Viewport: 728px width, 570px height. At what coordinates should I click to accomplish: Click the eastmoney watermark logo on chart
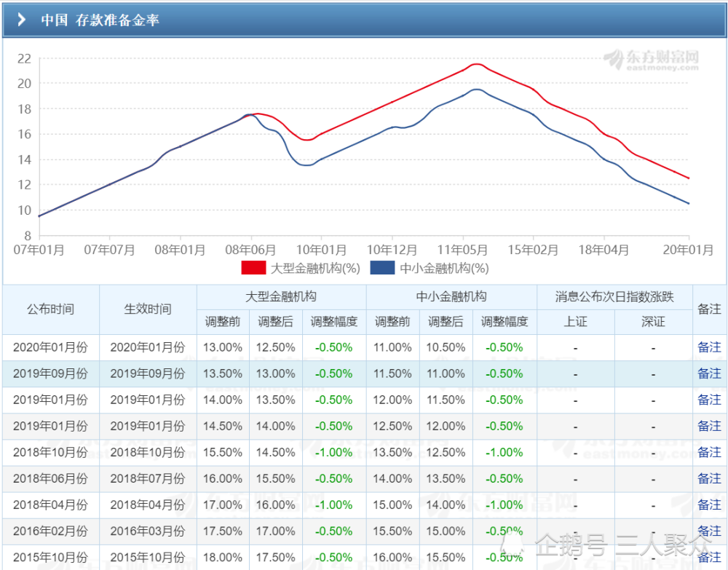click(651, 60)
